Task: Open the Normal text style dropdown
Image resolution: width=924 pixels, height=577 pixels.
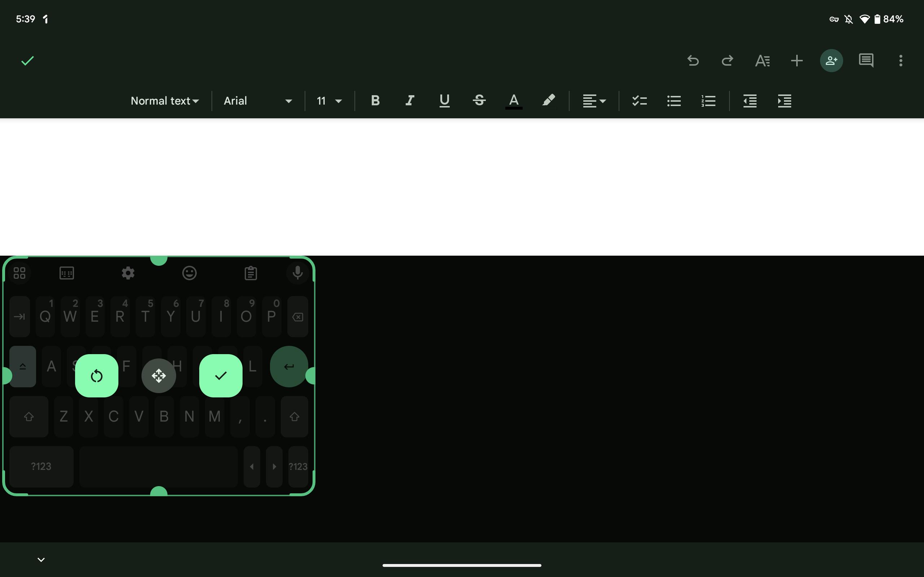Action: pos(165,100)
